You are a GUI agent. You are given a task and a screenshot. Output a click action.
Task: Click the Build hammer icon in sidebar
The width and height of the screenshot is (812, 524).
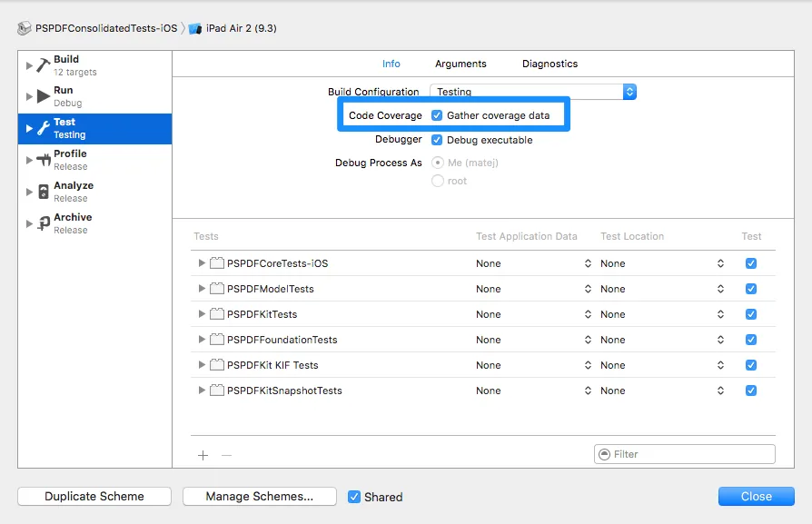(x=44, y=65)
